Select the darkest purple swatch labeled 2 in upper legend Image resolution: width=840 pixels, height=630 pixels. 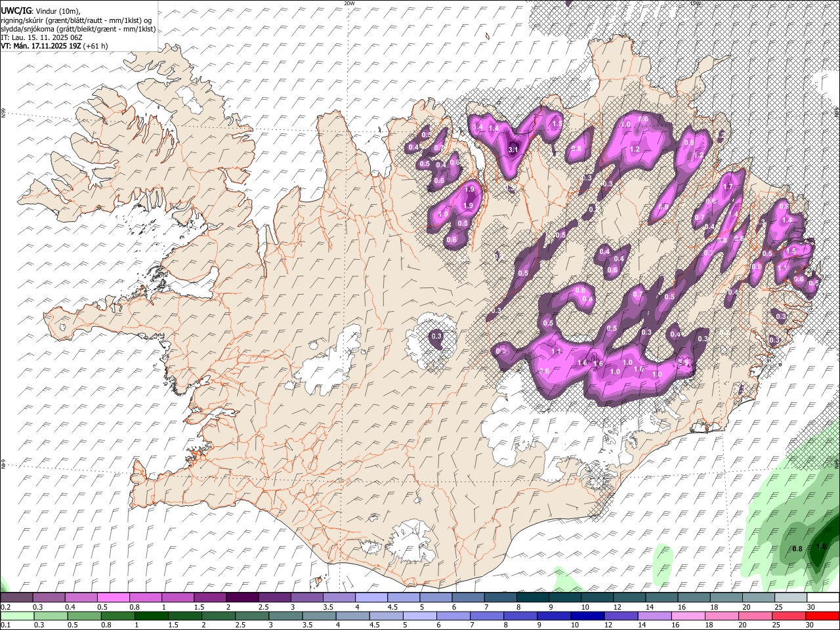[241, 598]
